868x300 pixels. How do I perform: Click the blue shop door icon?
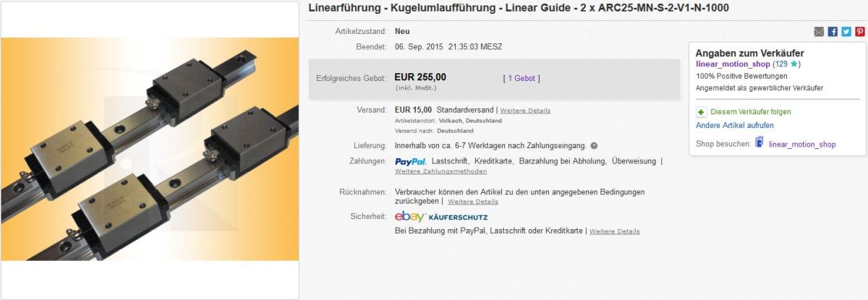759,142
